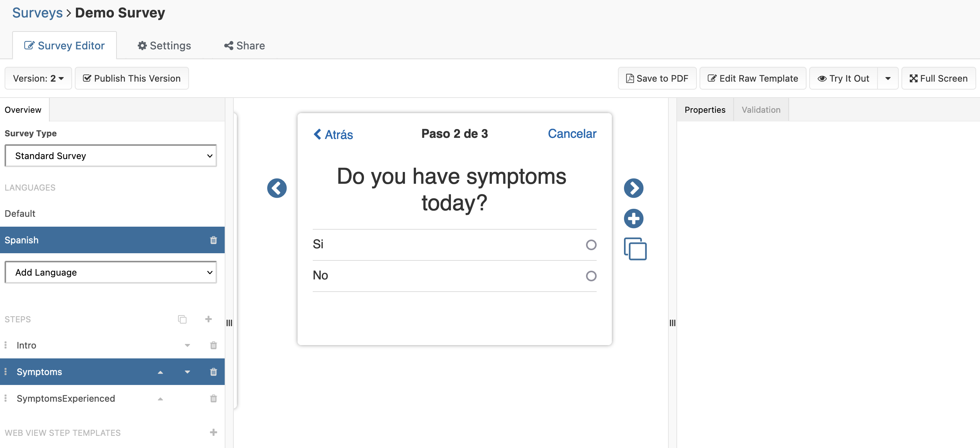Open the Add Language dropdown

tap(111, 272)
